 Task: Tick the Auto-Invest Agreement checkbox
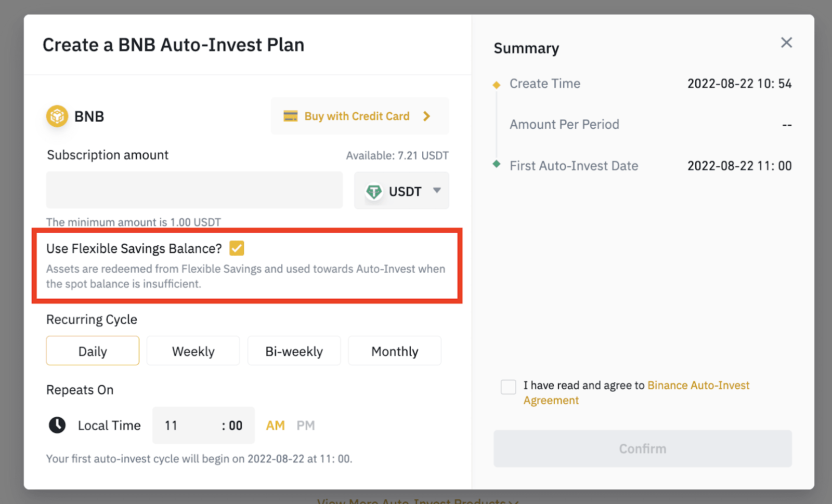[x=508, y=387]
